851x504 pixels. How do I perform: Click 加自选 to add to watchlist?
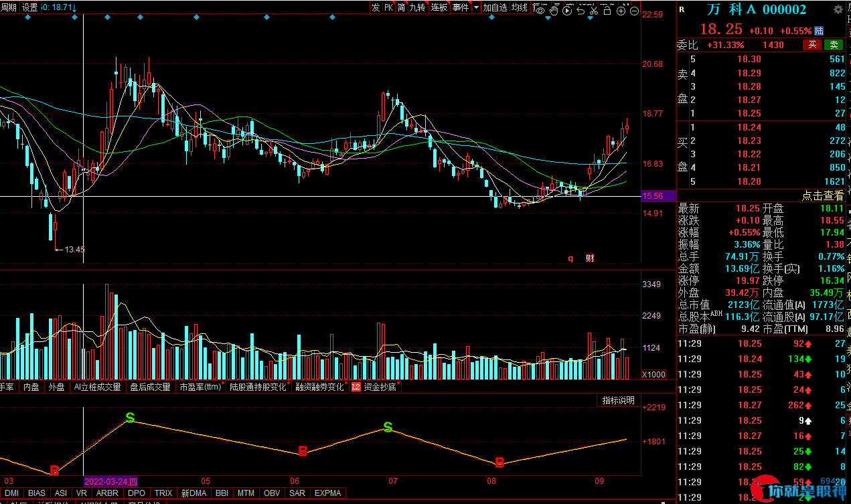[x=495, y=7]
